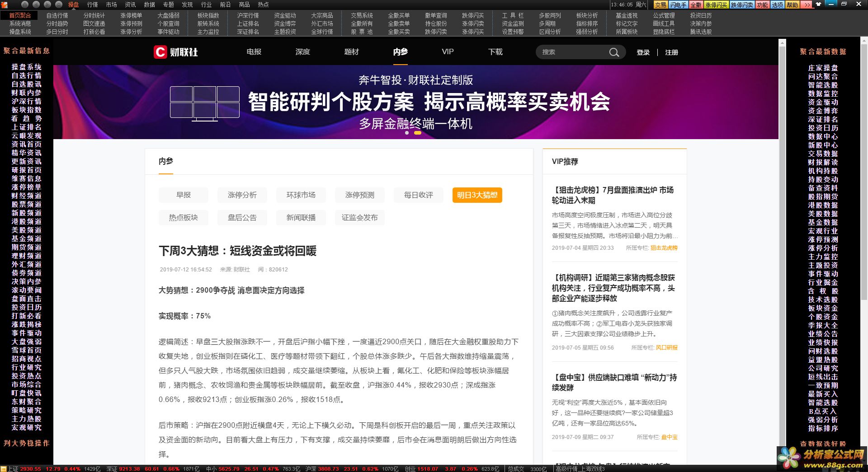Expand more buttons with the >> arrow
This screenshot has height=472, width=868.
click(x=807, y=5)
